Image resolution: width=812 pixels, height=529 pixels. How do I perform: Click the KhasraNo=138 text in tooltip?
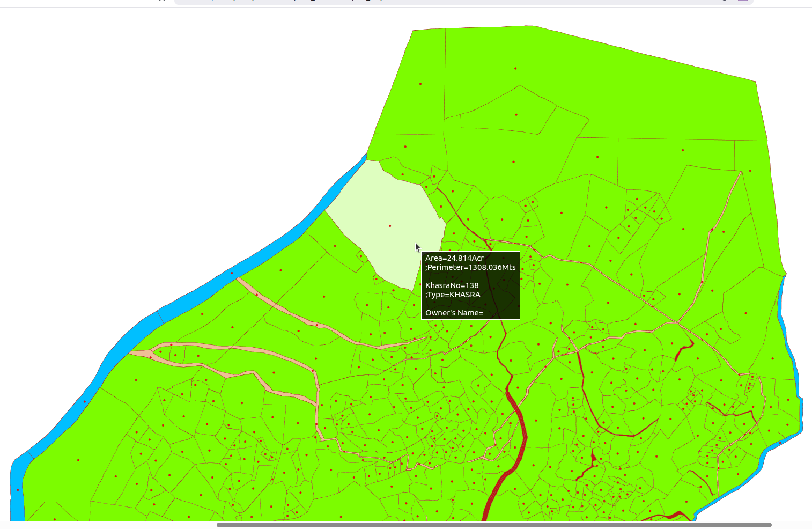[x=452, y=285]
